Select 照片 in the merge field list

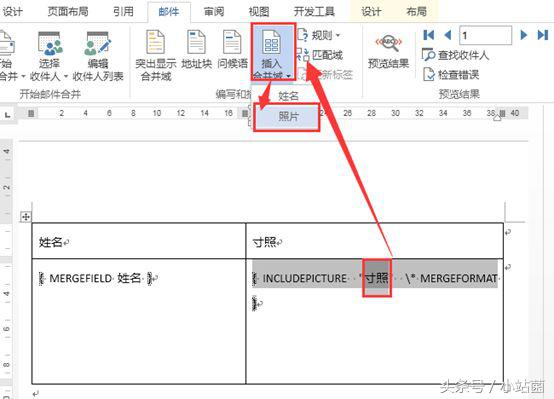[x=287, y=117]
